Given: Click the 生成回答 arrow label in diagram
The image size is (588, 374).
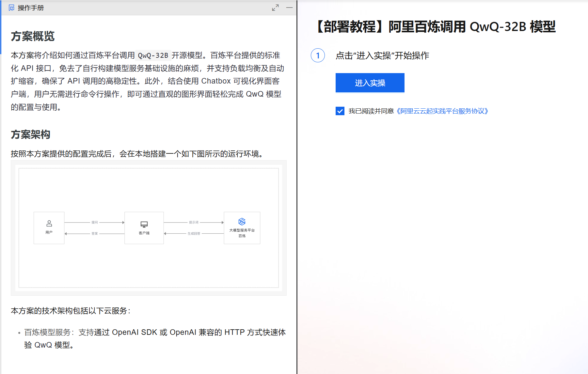Looking at the screenshot, I should coord(194,233).
